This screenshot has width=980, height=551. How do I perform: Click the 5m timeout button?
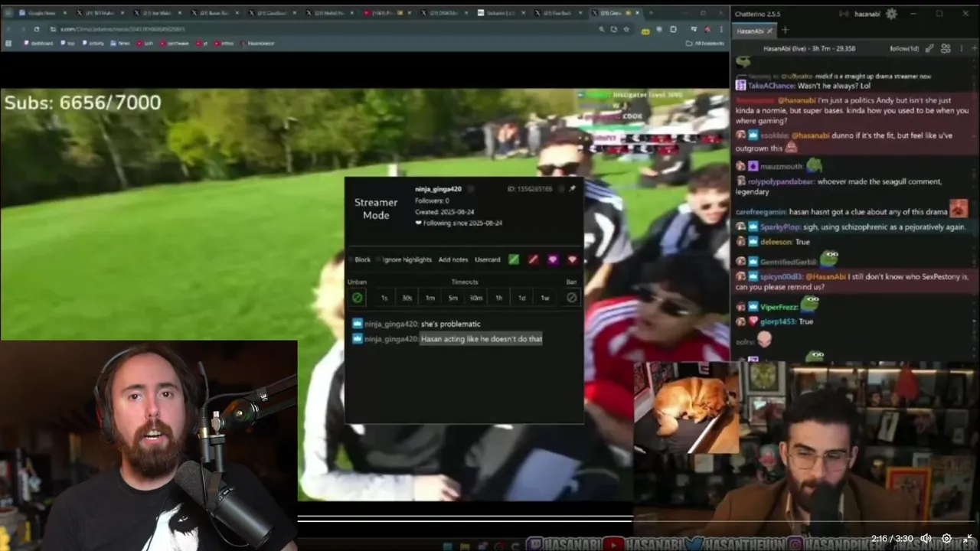coord(453,298)
